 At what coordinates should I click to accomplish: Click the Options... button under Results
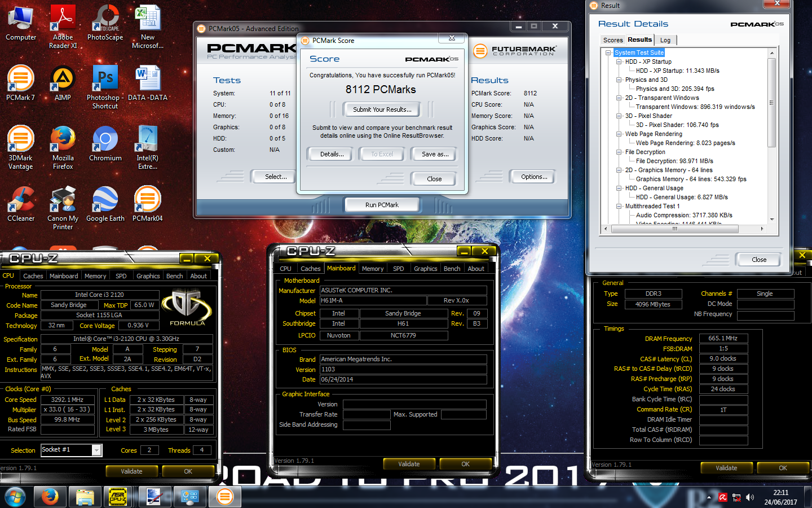(534, 177)
